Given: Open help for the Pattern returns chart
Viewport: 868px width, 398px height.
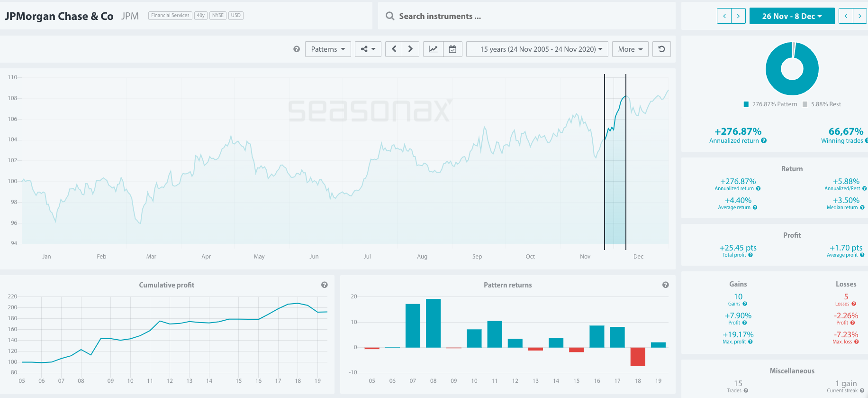Looking at the screenshot, I should coord(666,285).
